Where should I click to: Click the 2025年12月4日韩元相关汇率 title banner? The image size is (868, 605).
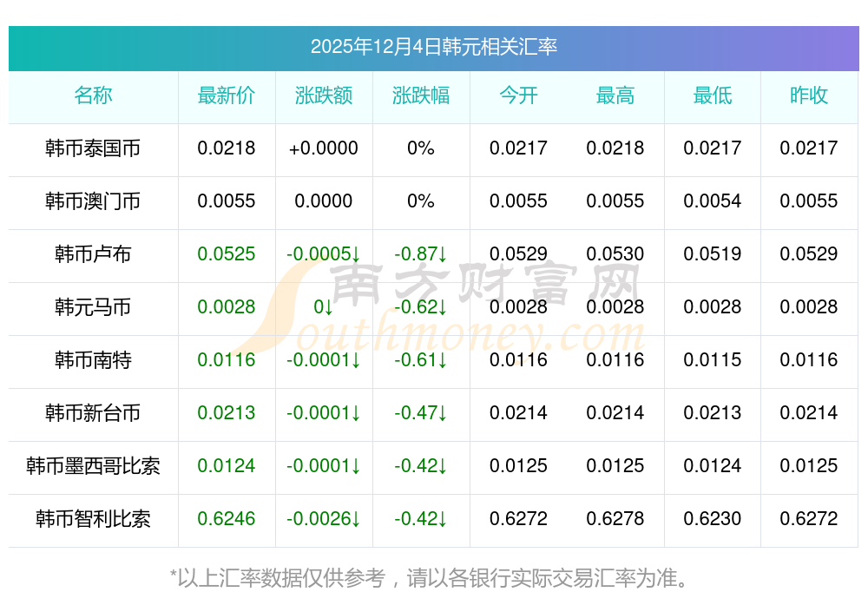433,47
